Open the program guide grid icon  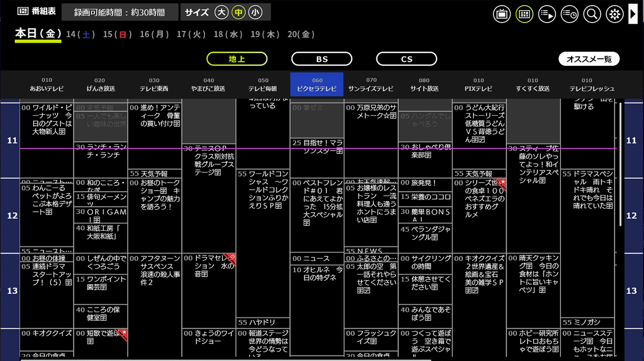pyautogui.click(x=524, y=14)
